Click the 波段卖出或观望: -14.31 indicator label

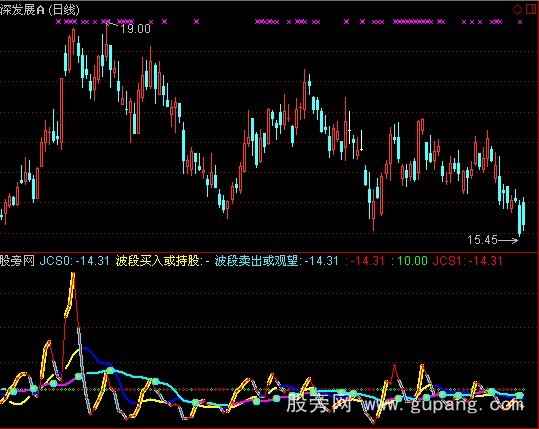pos(277,261)
